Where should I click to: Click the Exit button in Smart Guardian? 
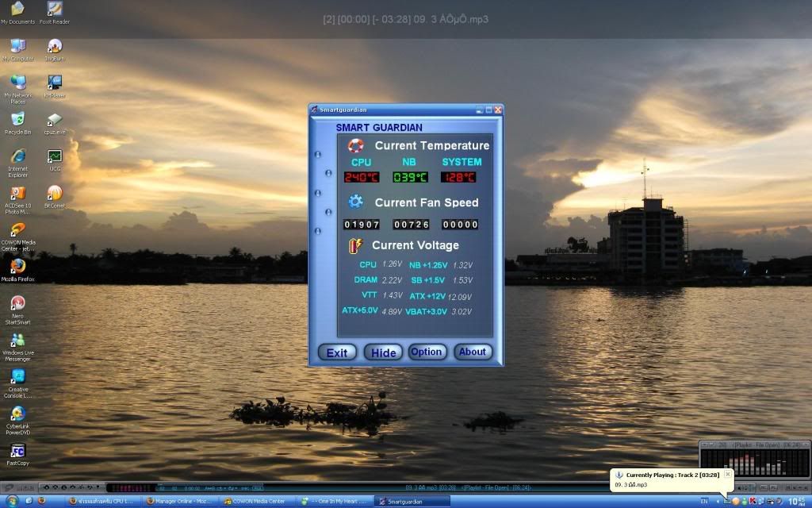(x=337, y=352)
